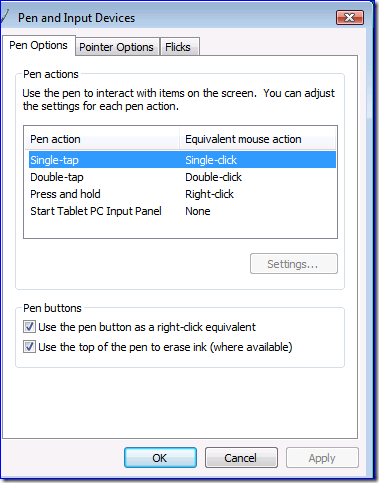Toggle top of pen erases ink checkbox
This screenshot has width=379, height=483.
point(29,347)
